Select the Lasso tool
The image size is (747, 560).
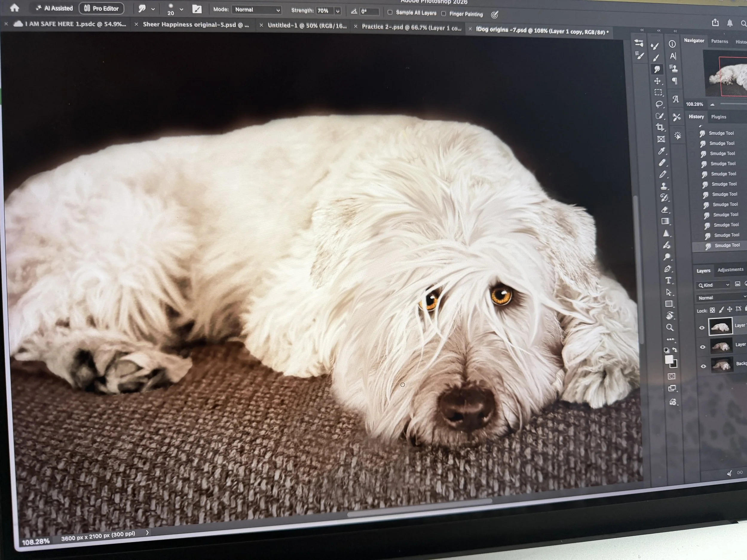click(659, 104)
